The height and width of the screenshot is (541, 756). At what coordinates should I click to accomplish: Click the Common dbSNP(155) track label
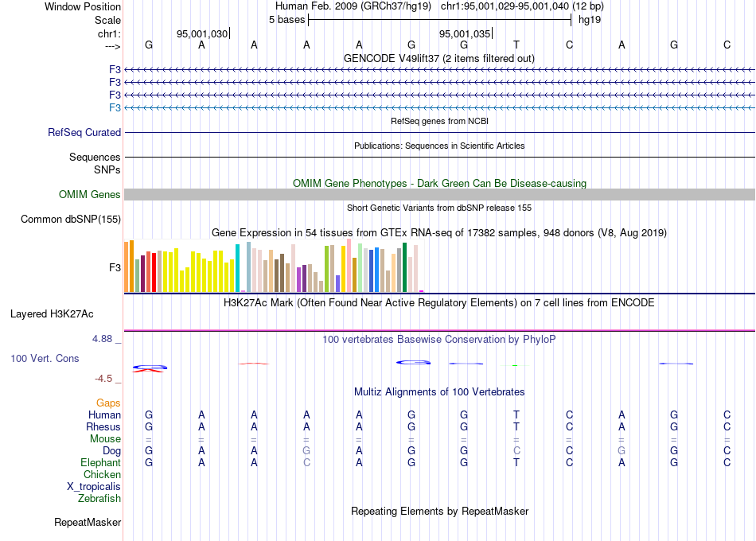pos(70,219)
